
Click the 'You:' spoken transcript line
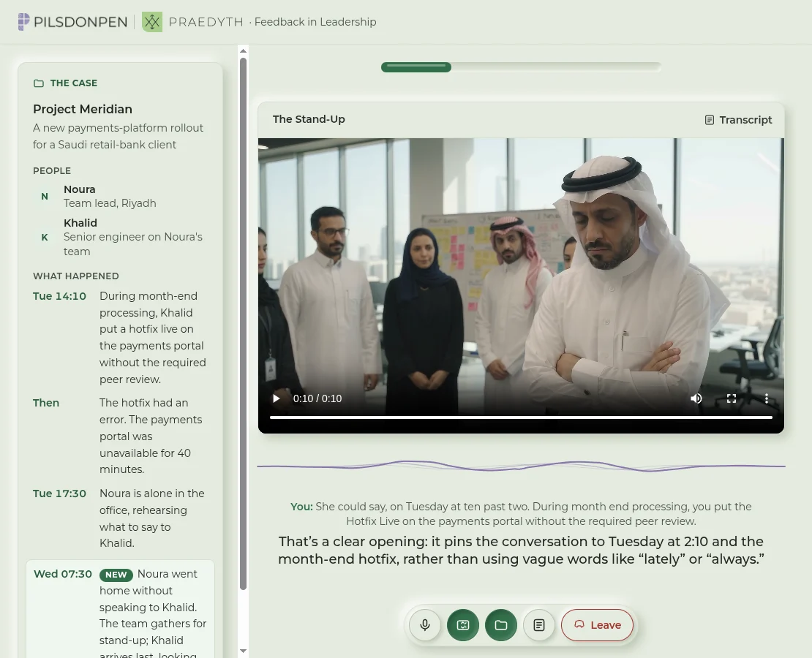click(x=521, y=513)
